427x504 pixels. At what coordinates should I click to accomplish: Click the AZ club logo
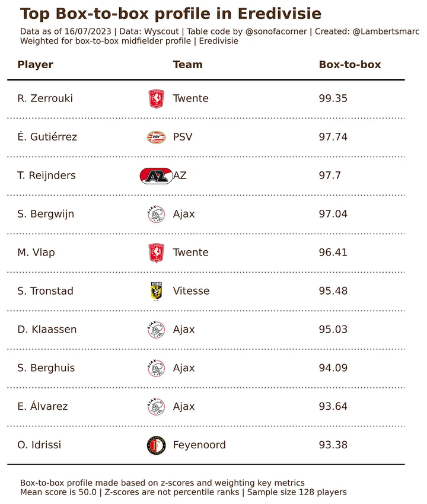[x=155, y=176]
